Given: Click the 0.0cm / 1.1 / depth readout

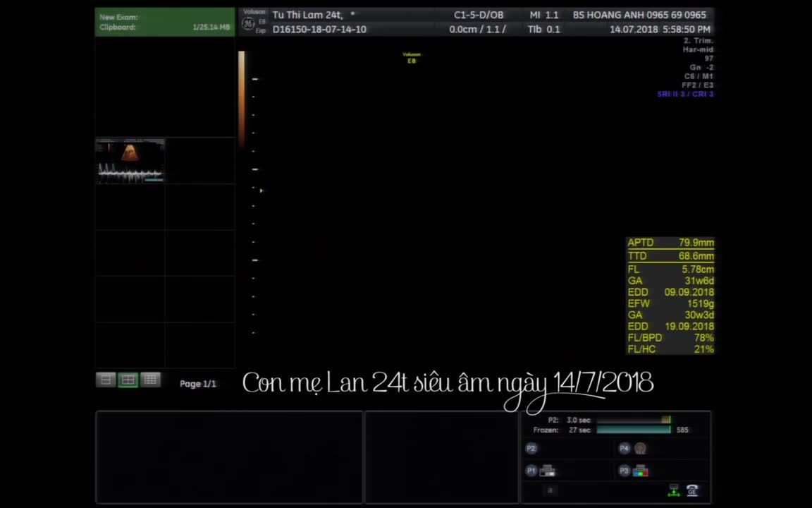Looking at the screenshot, I should coord(477,30).
